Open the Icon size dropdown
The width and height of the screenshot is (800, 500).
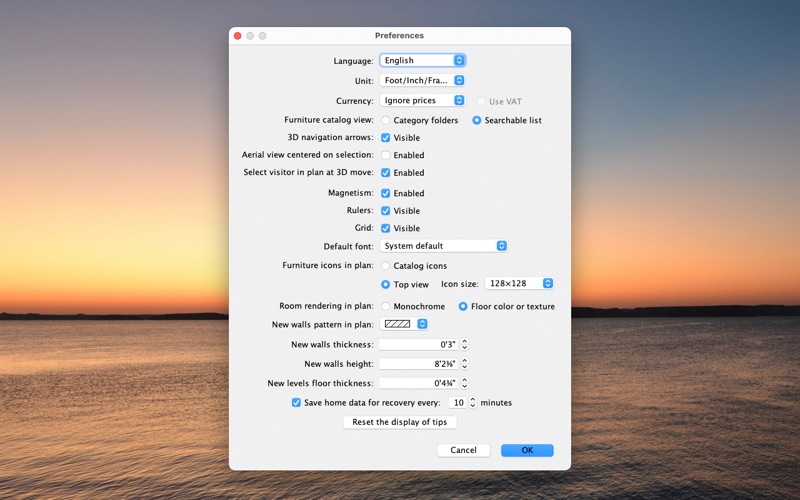pyautogui.click(x=519, y=284)
